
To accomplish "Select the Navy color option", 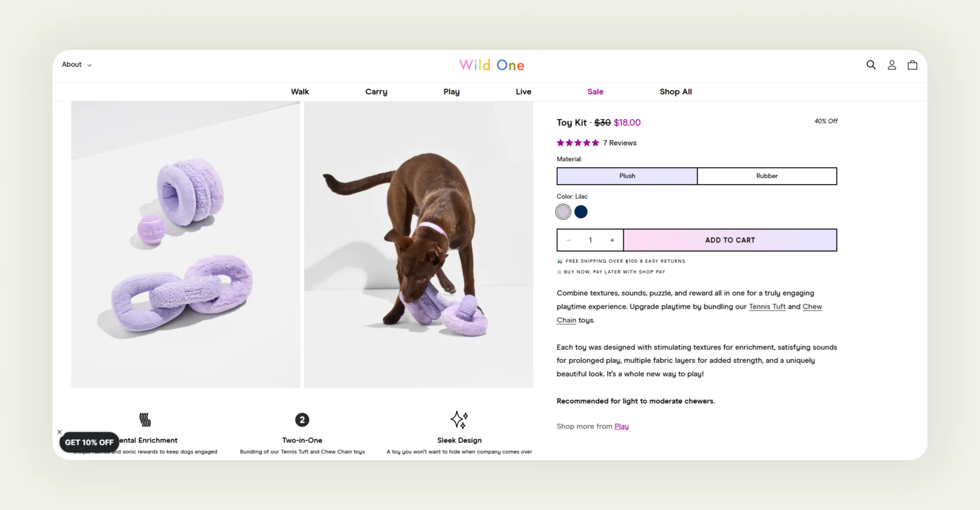I will [x=580, y=211].
